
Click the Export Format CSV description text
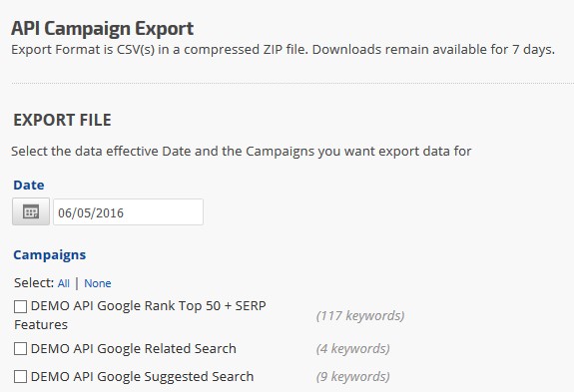283,50
